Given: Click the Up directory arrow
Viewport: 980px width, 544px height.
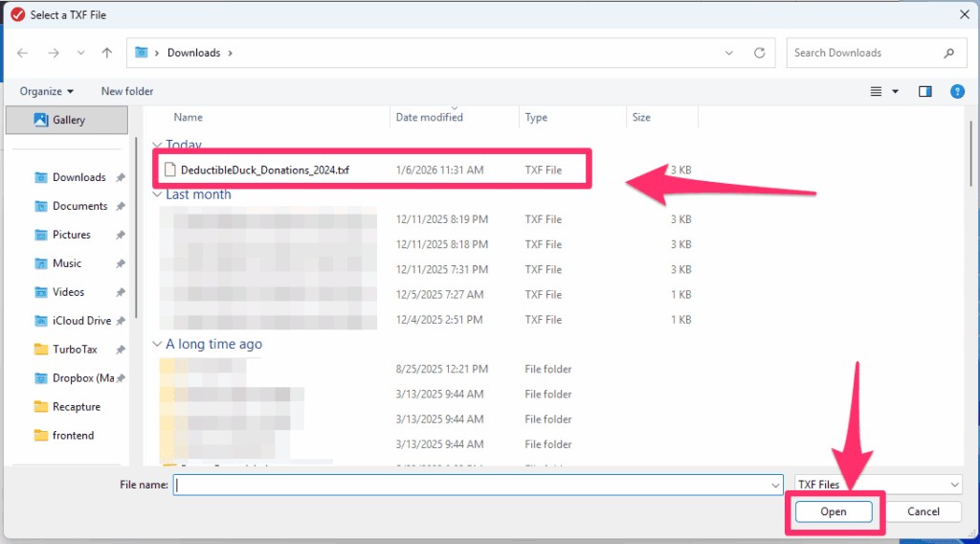Looking at the screenshot, I should click(x=107, y=53).
